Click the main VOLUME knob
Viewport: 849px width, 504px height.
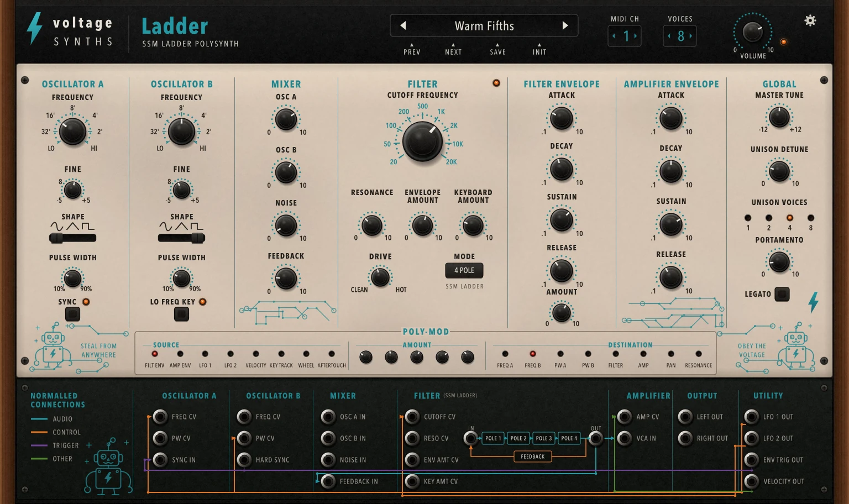752,32
